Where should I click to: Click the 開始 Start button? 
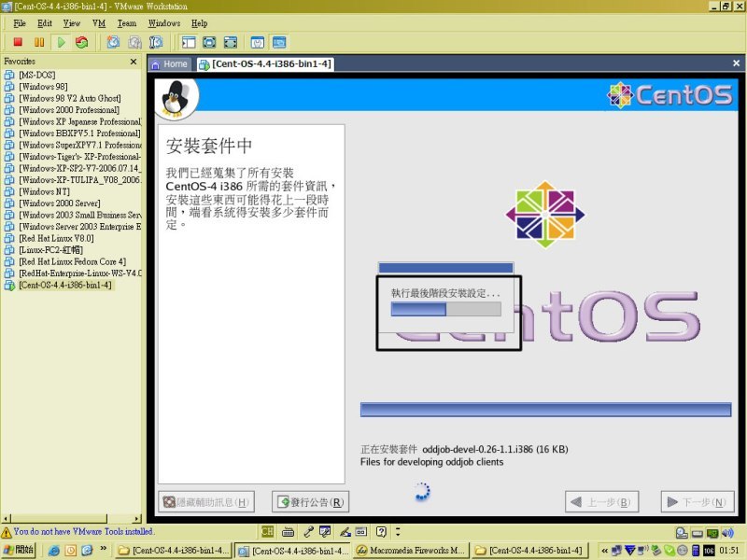[19, 550]
